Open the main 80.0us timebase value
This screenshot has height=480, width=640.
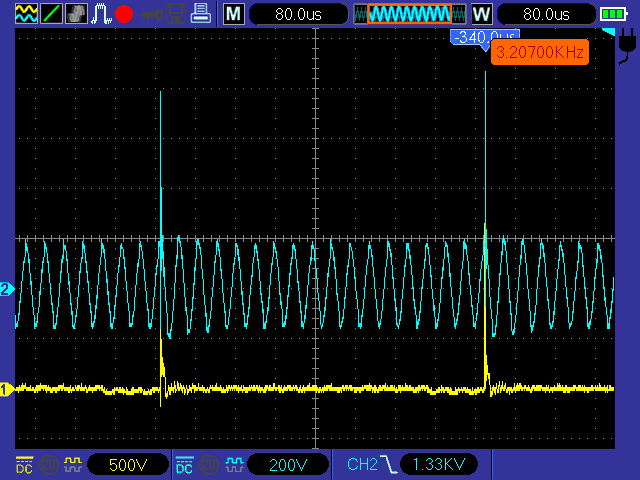(298, 14)
